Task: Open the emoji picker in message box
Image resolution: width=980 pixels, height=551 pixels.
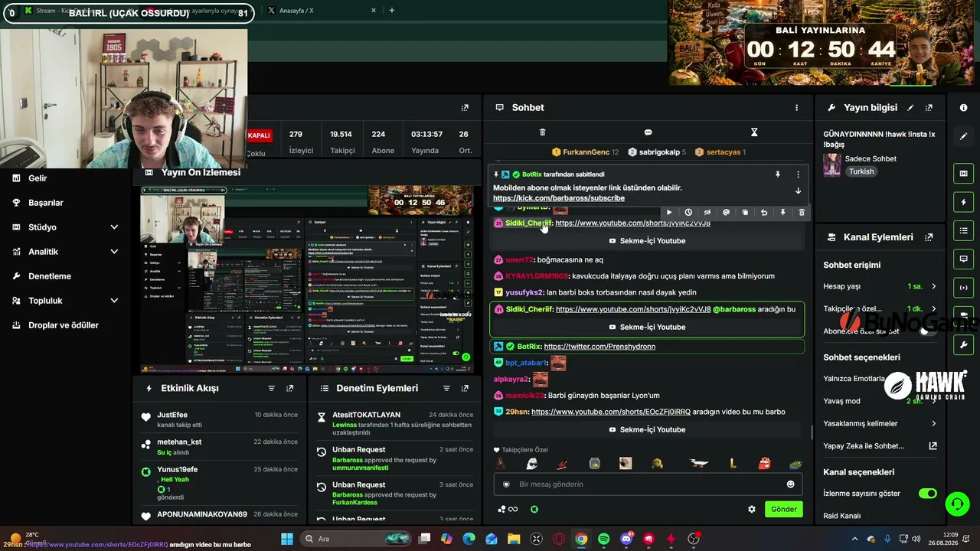Action: 790,484
